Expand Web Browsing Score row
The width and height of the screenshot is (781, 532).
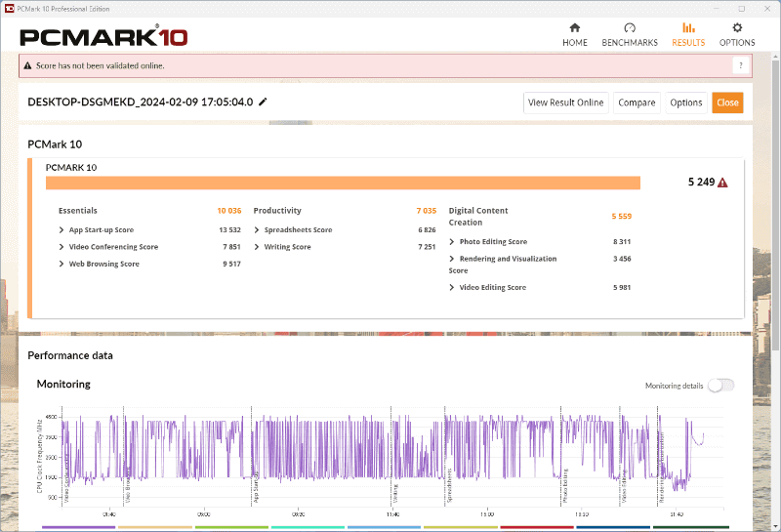click(x=62, y=264)
